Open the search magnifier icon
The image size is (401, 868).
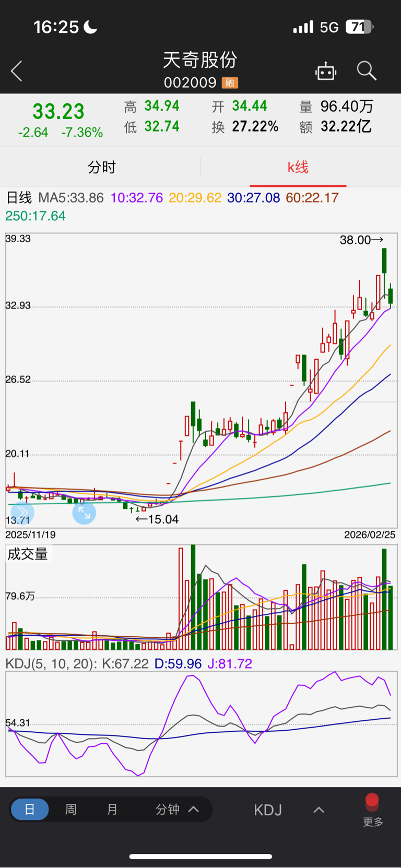367,70
